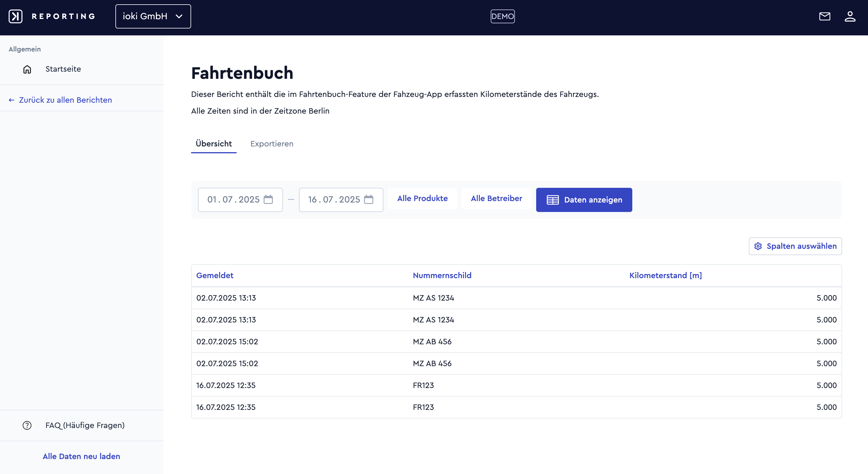
Task: Click the ioki Reporting logo icon
Action: (16, 16)
